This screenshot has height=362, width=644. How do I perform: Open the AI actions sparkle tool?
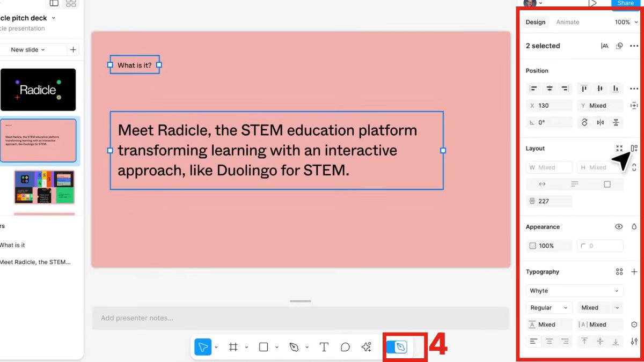click(x=367, y=347)
